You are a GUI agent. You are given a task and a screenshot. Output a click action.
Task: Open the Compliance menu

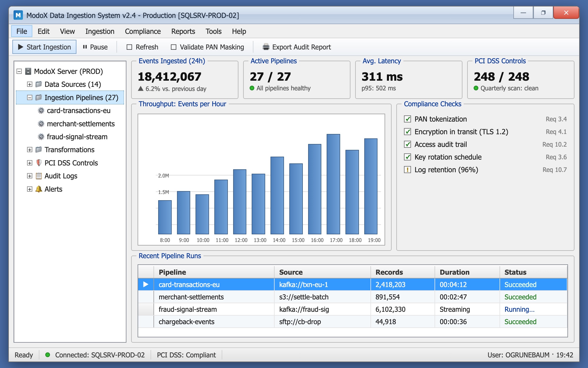click(x=143, y=32)
